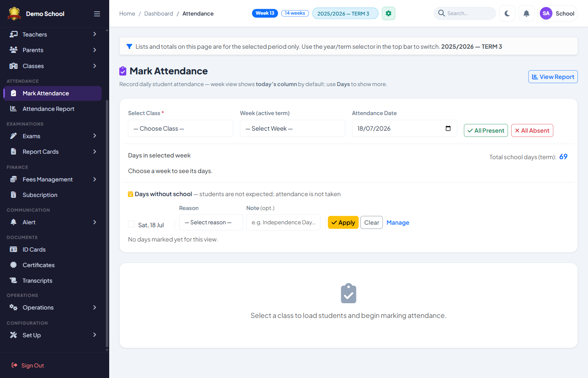Open the Choose Class dropdown
The height and width of the screenshot is (378, 588).
pyautogui.click(x=181, y=129)
